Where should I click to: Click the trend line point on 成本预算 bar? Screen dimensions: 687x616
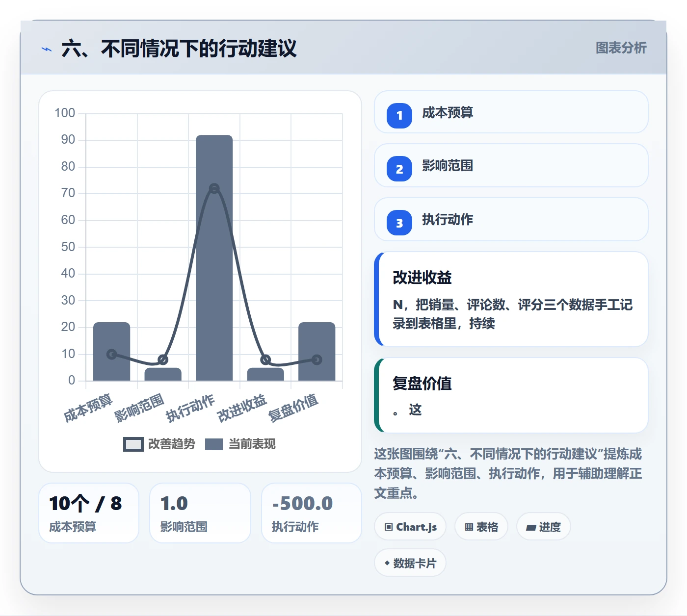click(111, 354)
